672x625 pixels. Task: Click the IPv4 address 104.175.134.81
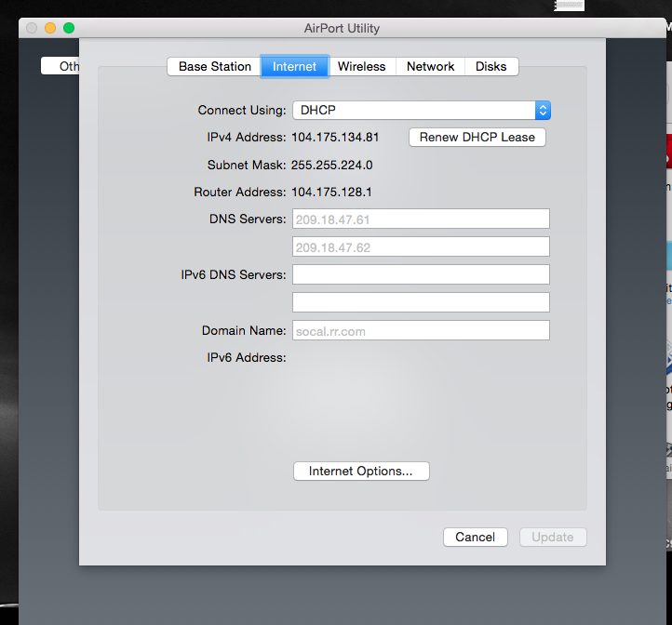pos(335,137)
